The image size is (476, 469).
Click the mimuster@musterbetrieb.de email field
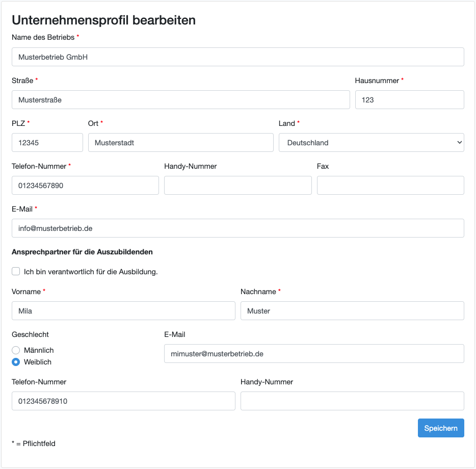(x=314, y=354)
